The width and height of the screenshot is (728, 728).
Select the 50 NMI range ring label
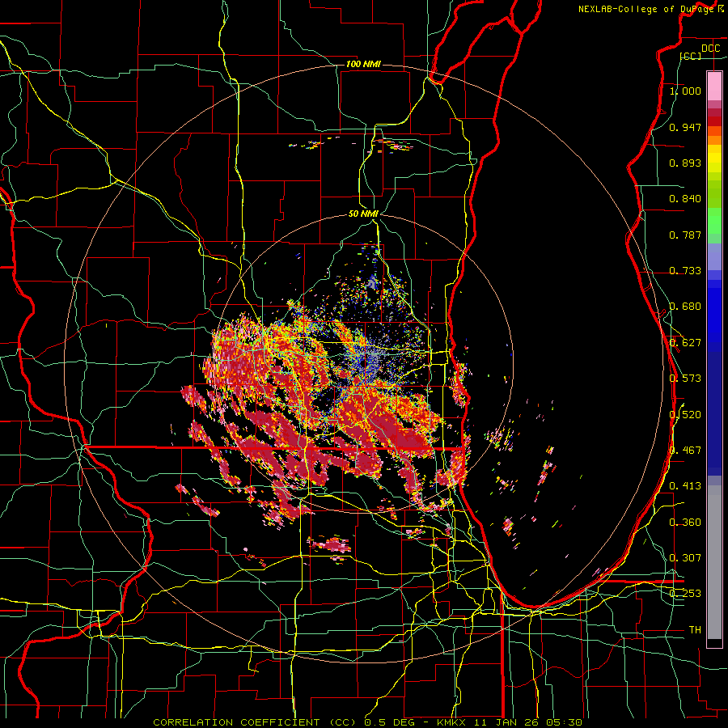(363, 214)
